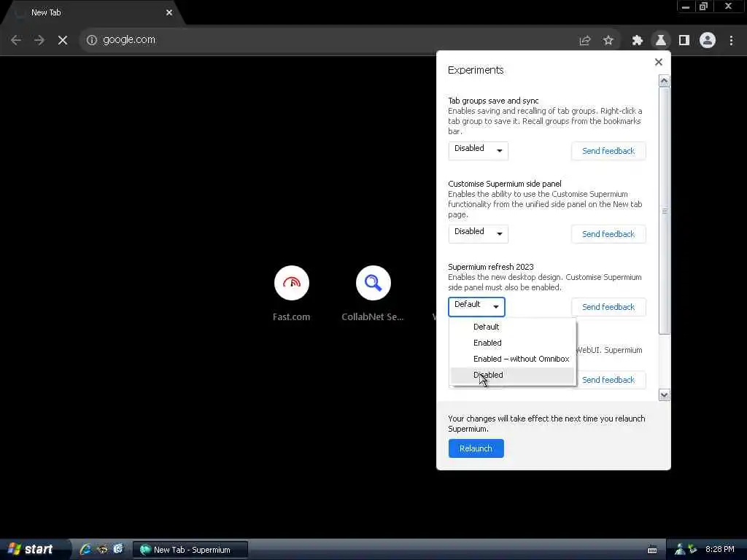The image size is (747, 560).
Task: Choose Disabled in the open list
Action: (512, 376)
